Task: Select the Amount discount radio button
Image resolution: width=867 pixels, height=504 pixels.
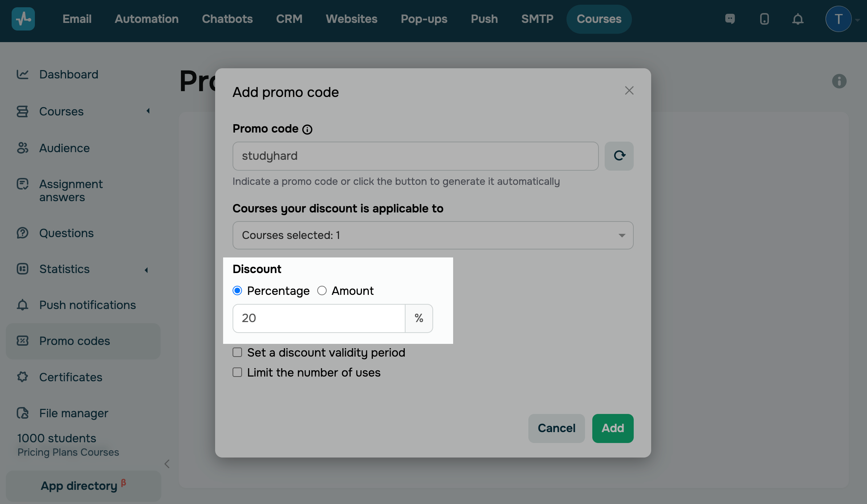Action: point(322,290)
